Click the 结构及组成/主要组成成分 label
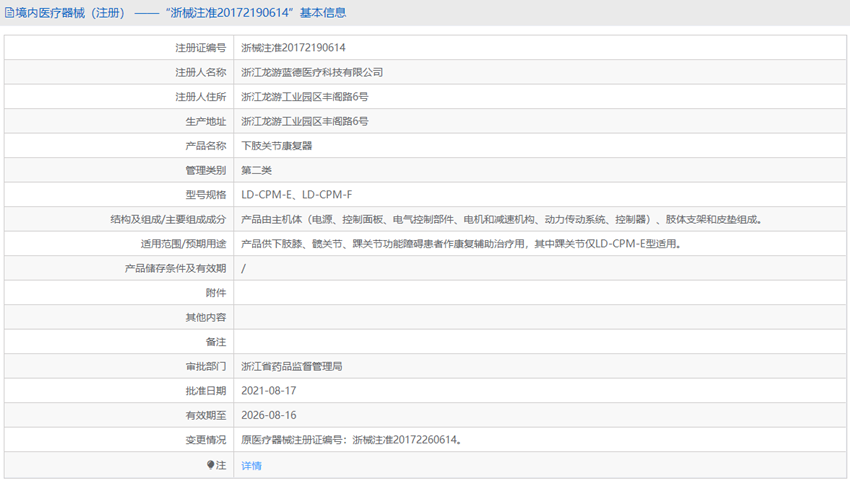The image size is (850, 480). [x=168, y=219]
